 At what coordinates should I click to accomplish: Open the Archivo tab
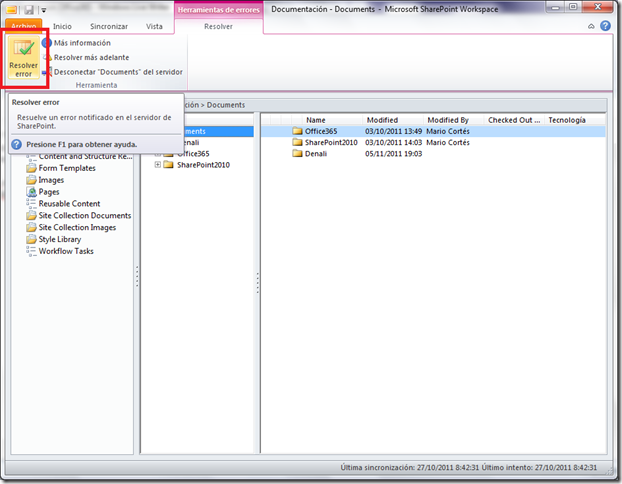(x=23, y=26)
